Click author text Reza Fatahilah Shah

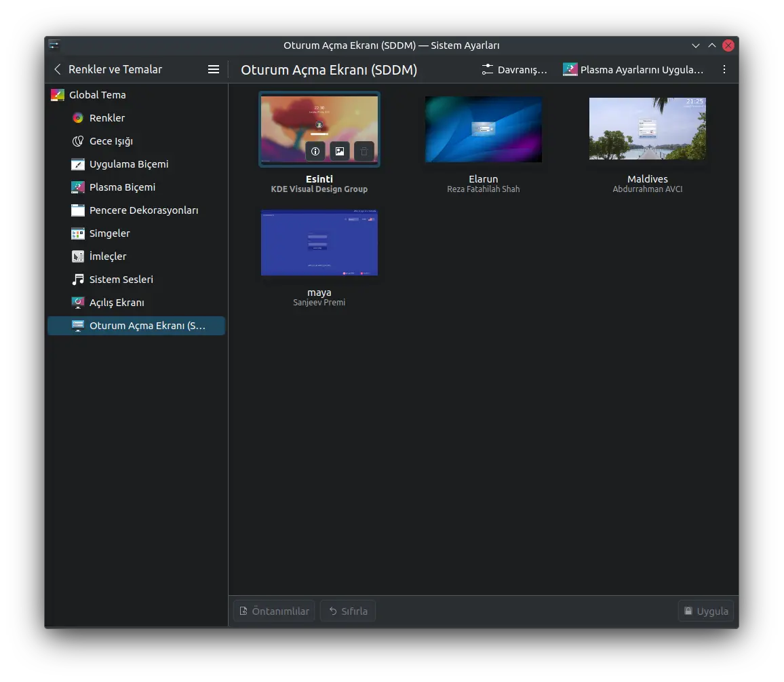(484, 189)
